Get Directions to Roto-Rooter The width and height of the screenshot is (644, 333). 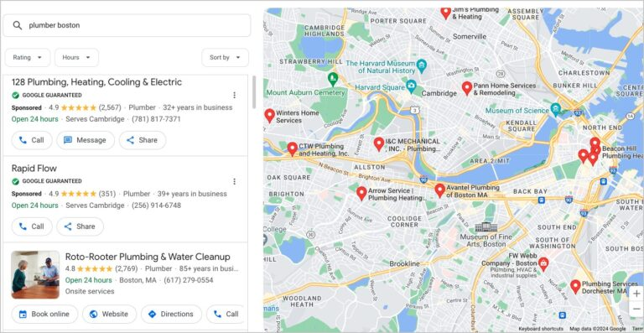[x=171, y=314]
